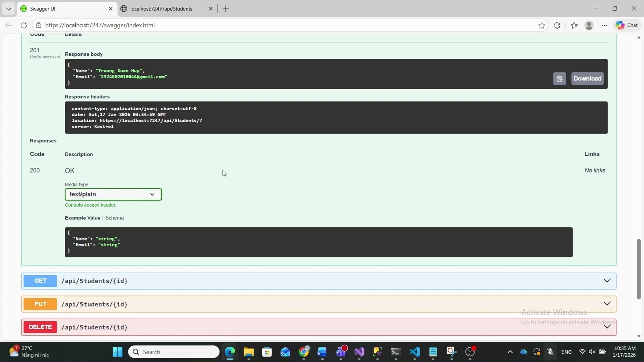Open the Windows Start menu
644x362 pixels.
coord(118,352)
